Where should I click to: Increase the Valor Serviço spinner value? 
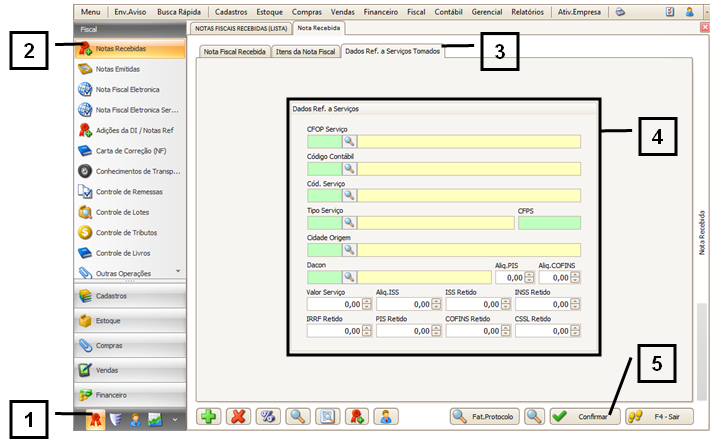(365, 300)
